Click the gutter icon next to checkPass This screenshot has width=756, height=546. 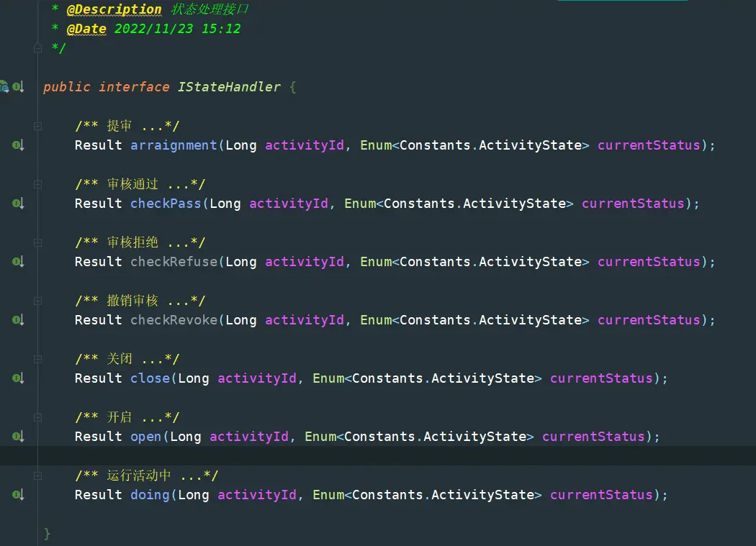tap(18, 204)
